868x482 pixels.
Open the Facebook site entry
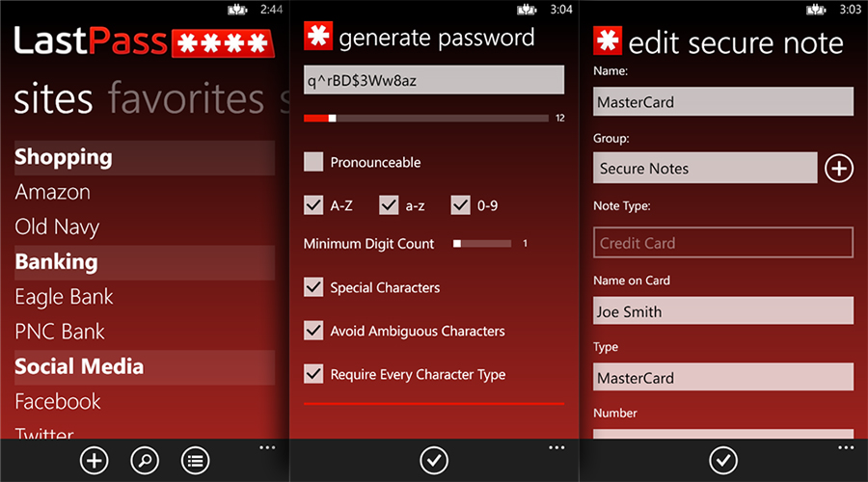point(58,401)
